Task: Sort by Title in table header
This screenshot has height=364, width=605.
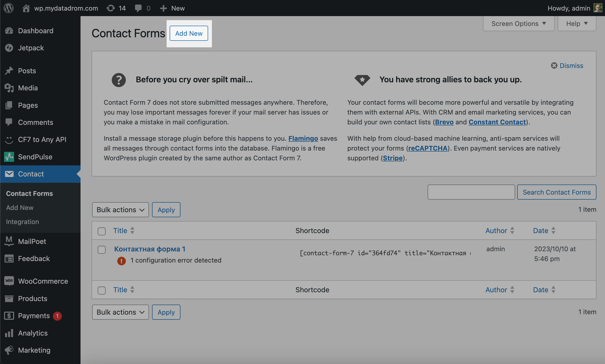Action: point(124,231)
